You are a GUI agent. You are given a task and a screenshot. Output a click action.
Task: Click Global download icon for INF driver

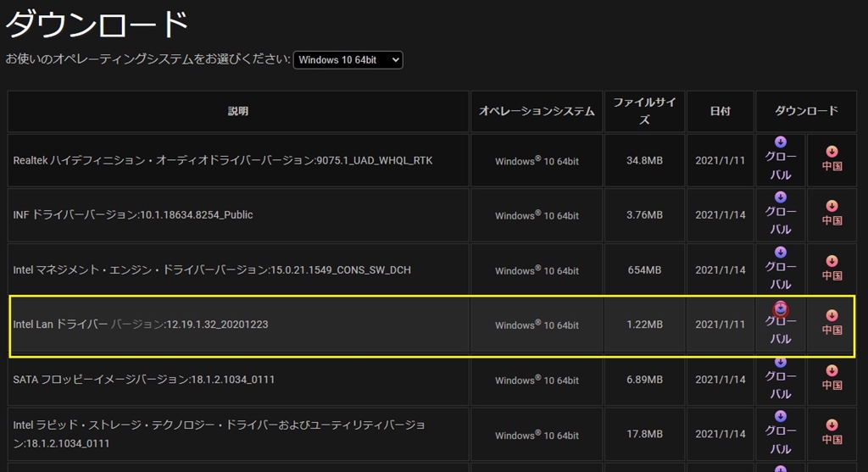[x=781, y=197]
